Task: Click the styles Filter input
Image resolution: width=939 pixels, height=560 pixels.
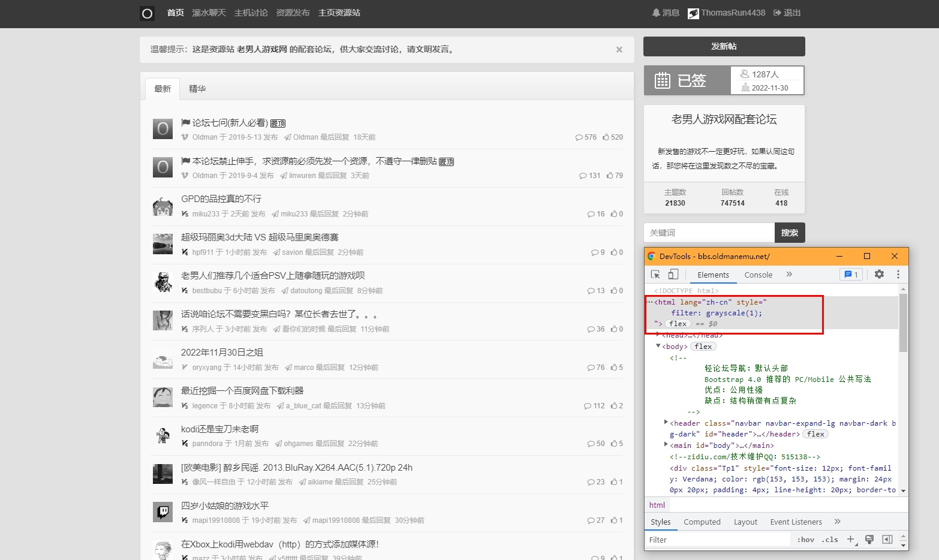Action: click(x=718, y=540)
